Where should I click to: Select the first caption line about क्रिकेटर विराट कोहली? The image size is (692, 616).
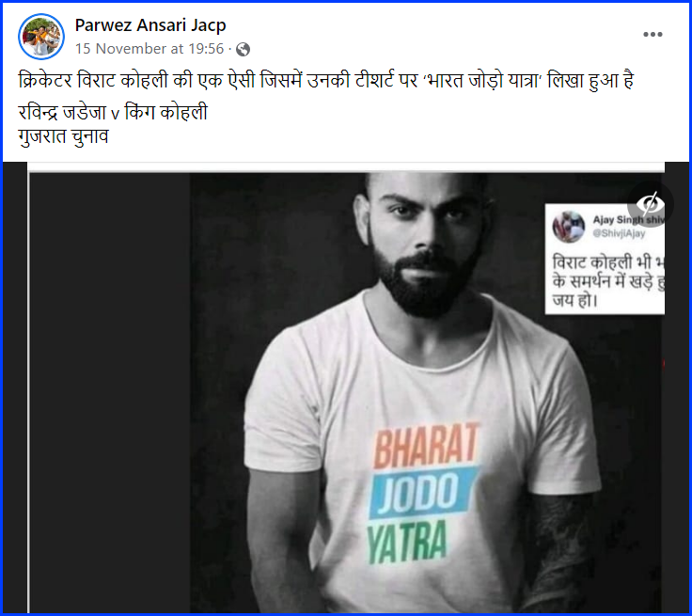pyautogui.click(x=325, y=81)
